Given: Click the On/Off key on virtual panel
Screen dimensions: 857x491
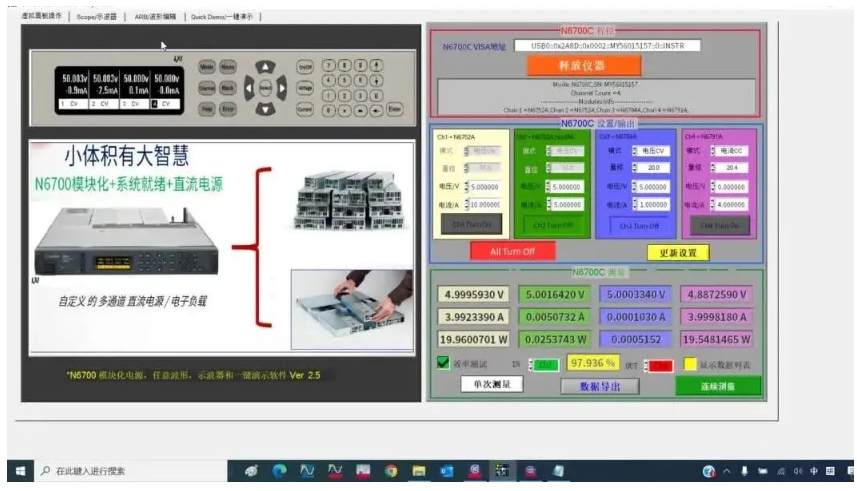Looking at the screenshot, I should tap(305, 67).
